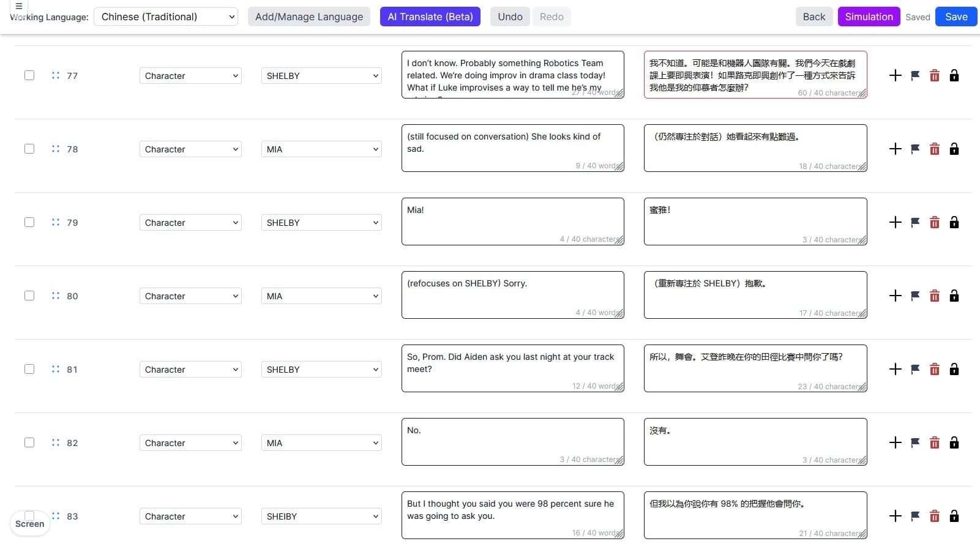Toggle lock on line 82
The height and width of the screenshot is (544, 980).
pos(954,442)
